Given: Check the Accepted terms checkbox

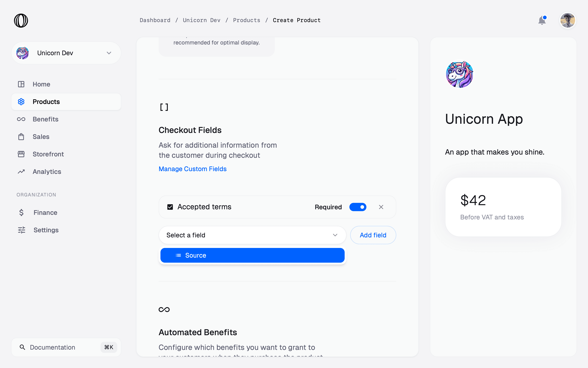Looking at the screenshot, I should 170,207.
